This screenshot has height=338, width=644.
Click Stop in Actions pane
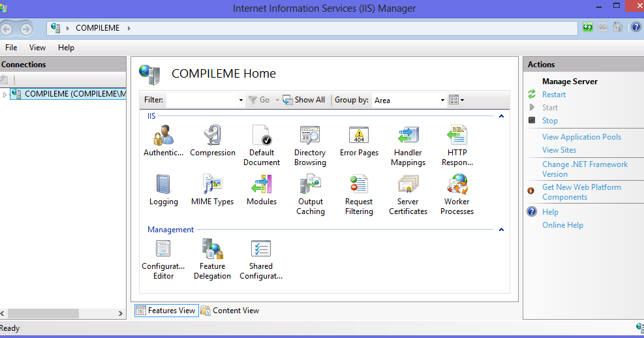click(550, 121)
